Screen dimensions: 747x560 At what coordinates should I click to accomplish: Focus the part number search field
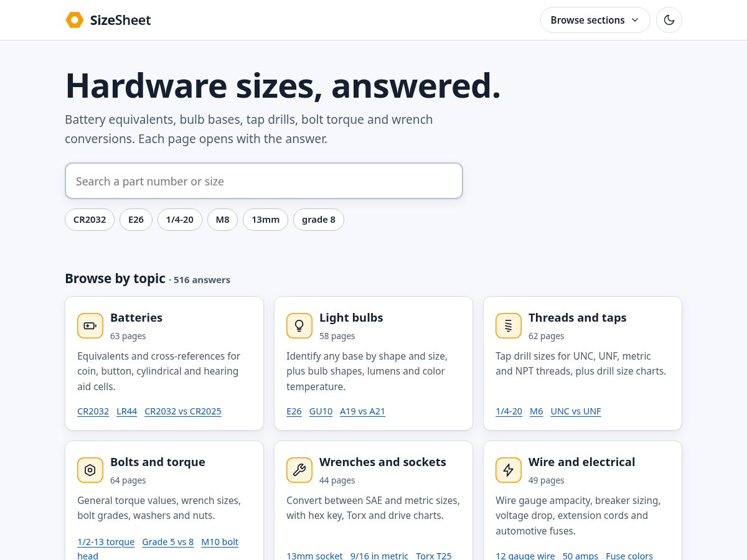coord(264,181)
